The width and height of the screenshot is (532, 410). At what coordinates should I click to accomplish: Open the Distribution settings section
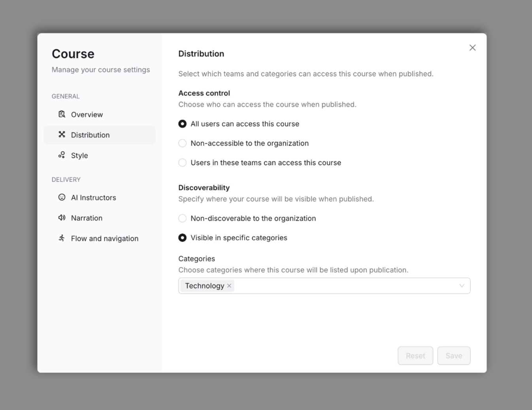click(x=90, y=135)
